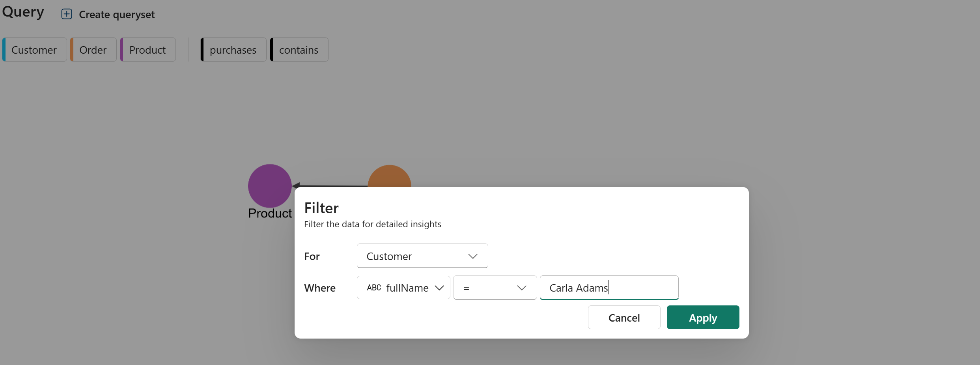Click the Create queryset plus icon

pyautogui.click(x=67, y=14)
